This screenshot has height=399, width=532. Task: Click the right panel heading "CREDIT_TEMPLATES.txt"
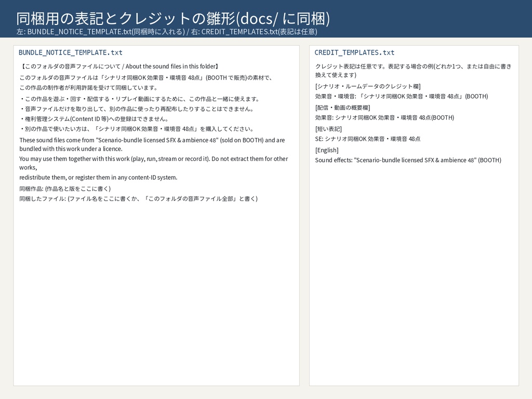point(354,52)
